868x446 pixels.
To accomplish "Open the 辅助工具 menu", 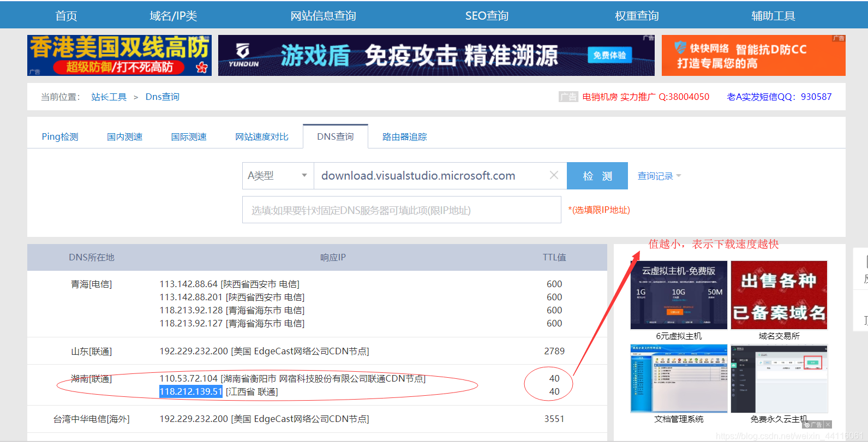I will (x=773, y=16).
